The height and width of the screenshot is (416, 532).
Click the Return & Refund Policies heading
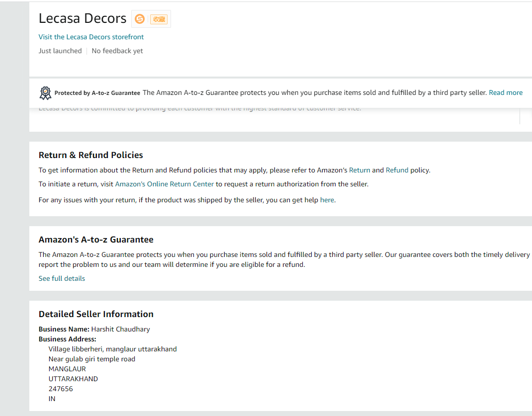point(90,155)
